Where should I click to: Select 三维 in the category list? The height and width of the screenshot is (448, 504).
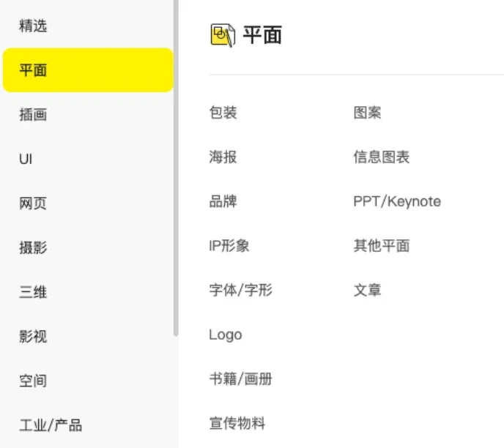tap(33, 292)
